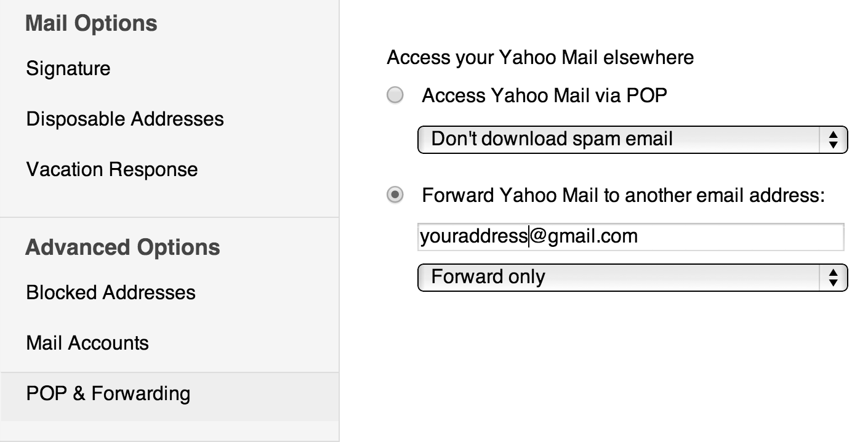Screen dimensions: 868x442
Task: Select POP & Forwarding in sidebar
Action: tap(108, 393)
